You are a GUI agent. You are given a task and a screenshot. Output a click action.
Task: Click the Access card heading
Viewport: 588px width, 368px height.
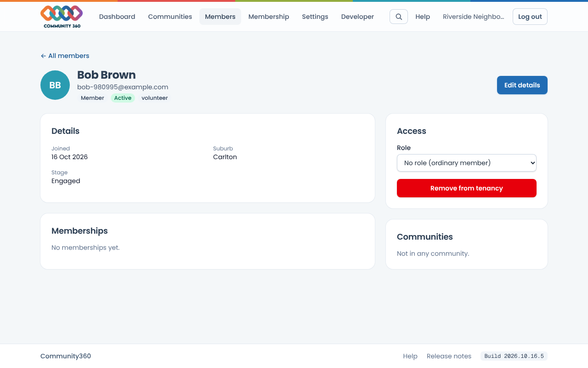tap(412, 131)
